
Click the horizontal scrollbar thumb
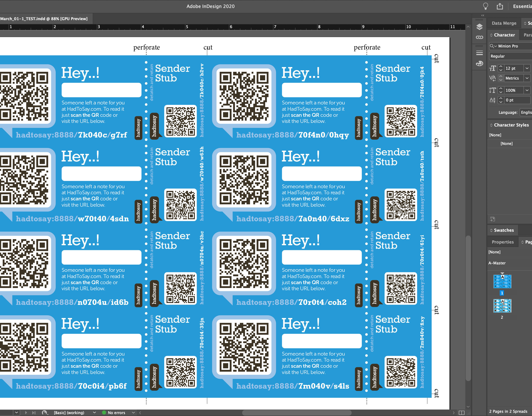[297, 413]
